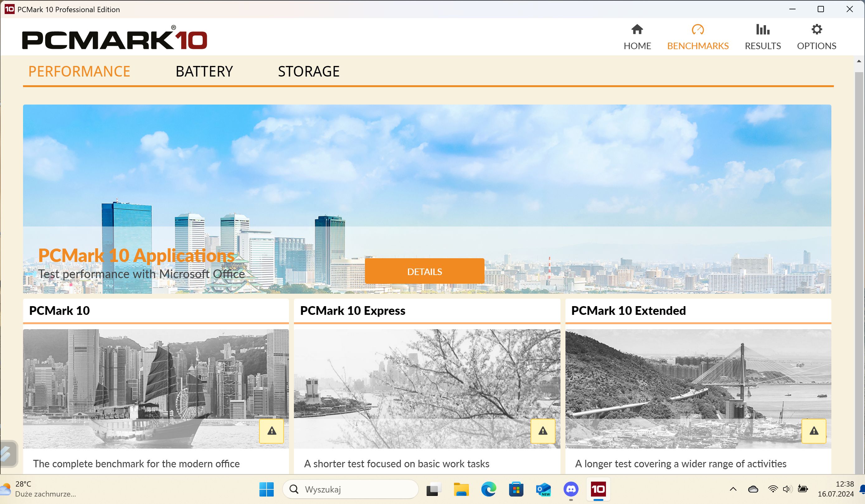Viewport: 865px width, 504px height.
Task: Go to the HOME section
Action: [x=637, y=37]
